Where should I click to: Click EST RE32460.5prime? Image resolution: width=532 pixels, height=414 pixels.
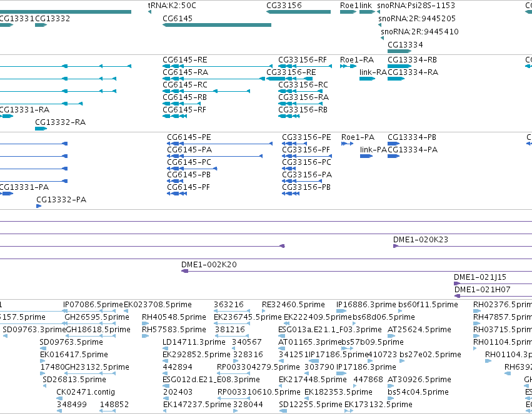293,305
